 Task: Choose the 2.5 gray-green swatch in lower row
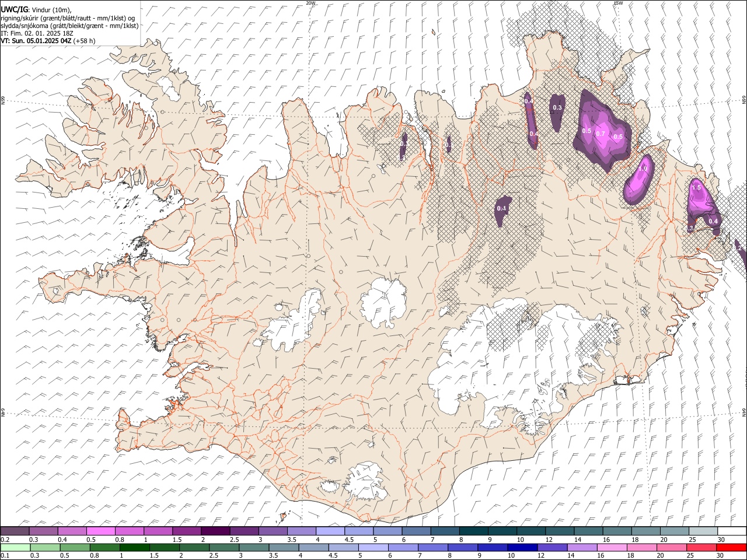pos(224,547)
